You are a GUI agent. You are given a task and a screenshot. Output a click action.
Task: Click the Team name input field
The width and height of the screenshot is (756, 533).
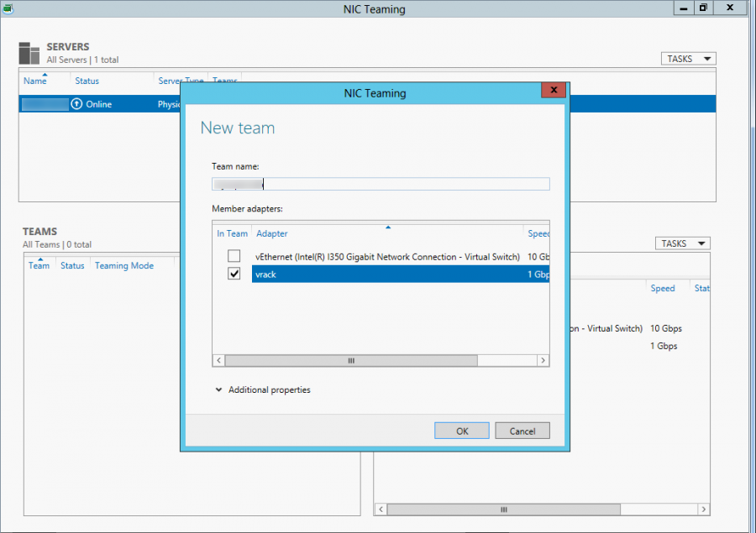[x=378, y=184]
